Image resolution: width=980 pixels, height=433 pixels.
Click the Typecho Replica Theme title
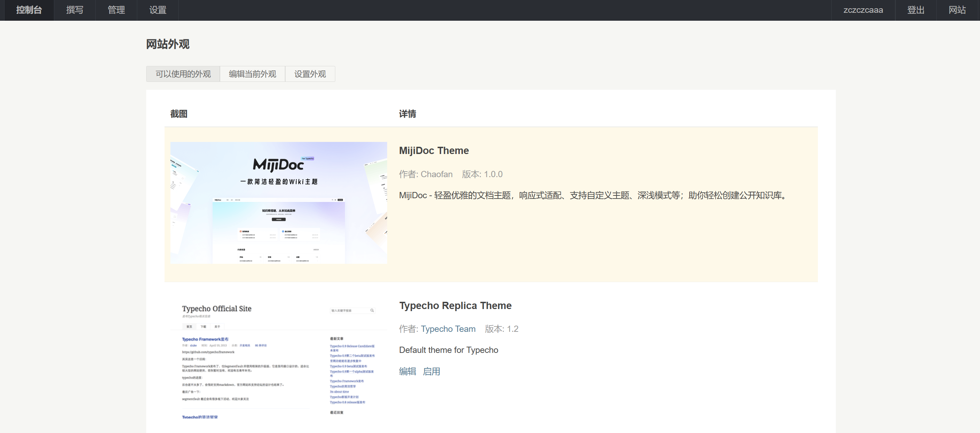pyautogui.click(x=455, y=306)
